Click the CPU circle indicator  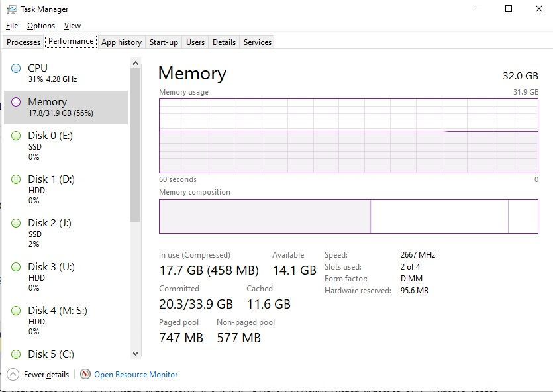point(16,68)
